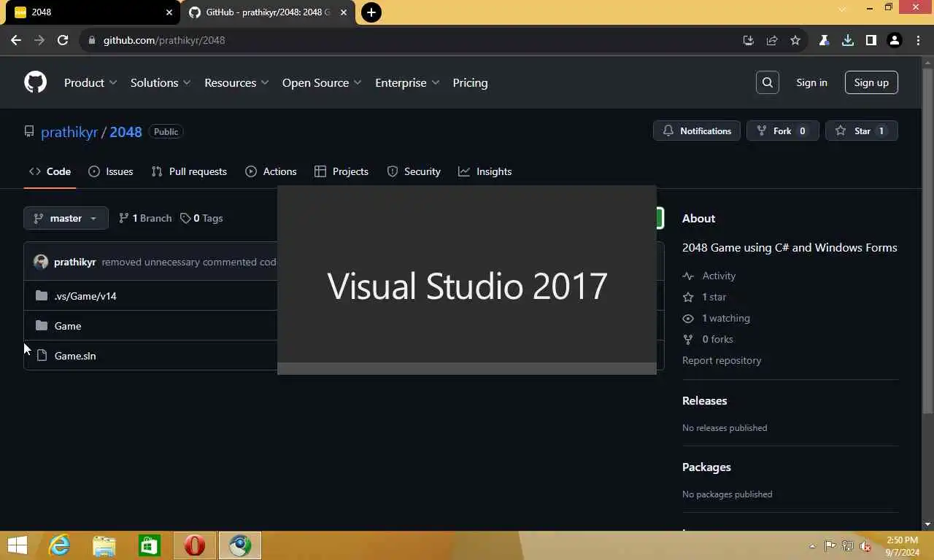Viewport: 934px width, 560px height.
Task: Switch to the Security tab
Action: click(x=414, y=171)
